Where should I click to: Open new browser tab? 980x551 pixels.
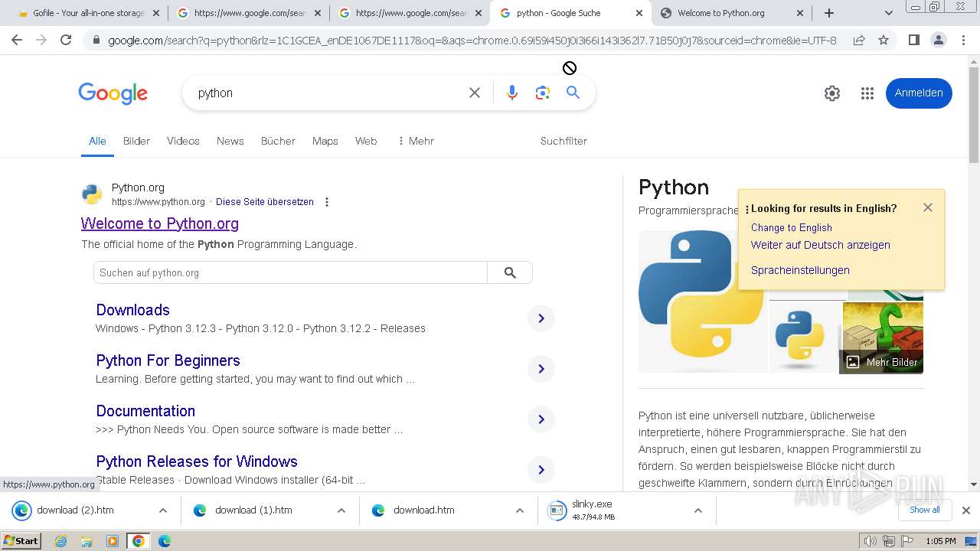coord(829,13)
